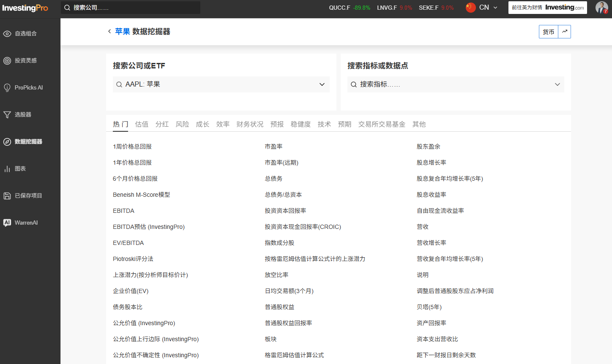Click the 货币 button
This screenshot has height=364, width=612.
tap(549, 32)
